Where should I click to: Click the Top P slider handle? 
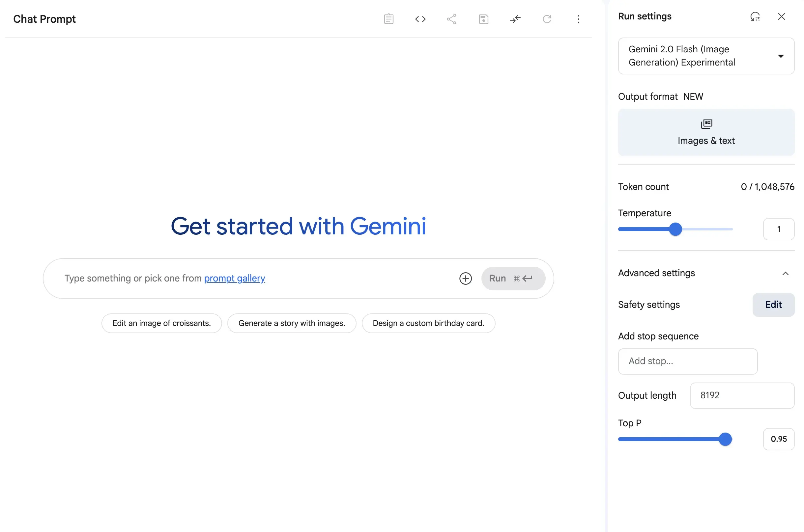point(725,439)
